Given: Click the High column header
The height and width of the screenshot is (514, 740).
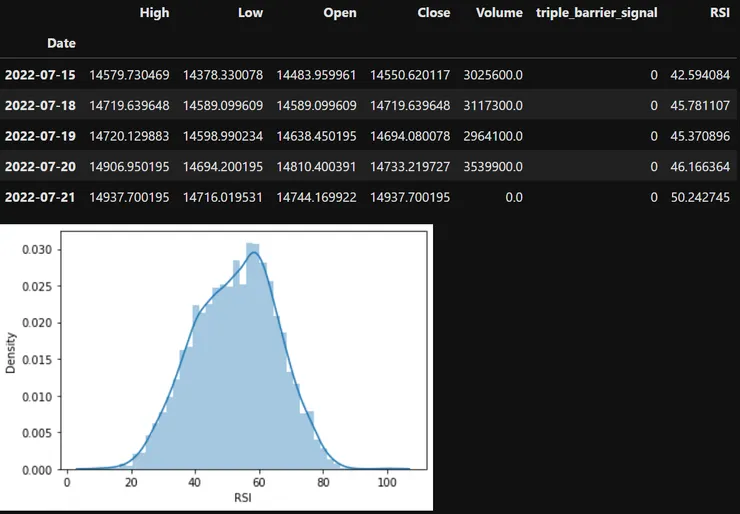Looking at the screenshot, I should coord(154,13).
